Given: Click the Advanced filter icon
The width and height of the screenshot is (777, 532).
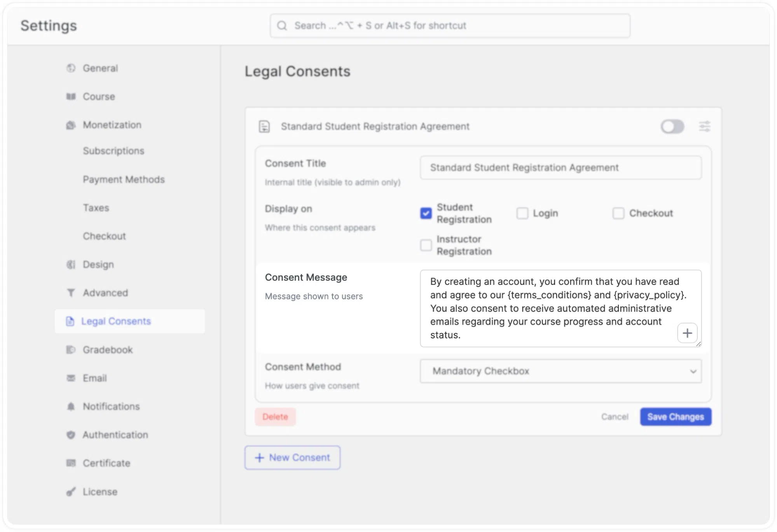Looking at the screenshot, I should 71,293.
